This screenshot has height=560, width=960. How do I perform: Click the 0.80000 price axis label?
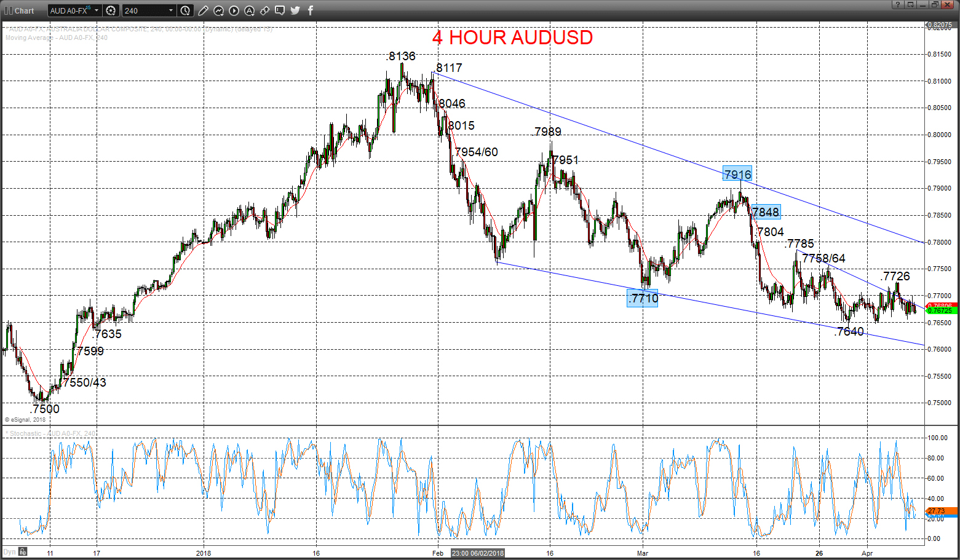pyautogui.click(x=940, y=135)
